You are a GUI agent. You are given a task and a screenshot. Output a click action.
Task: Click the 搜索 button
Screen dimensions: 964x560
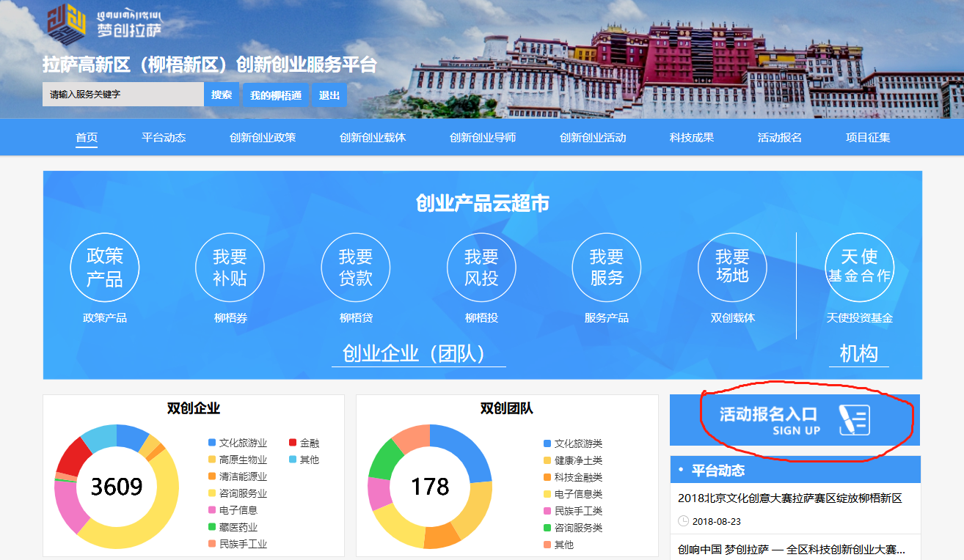pyautogui.click(x=222, y=95)
